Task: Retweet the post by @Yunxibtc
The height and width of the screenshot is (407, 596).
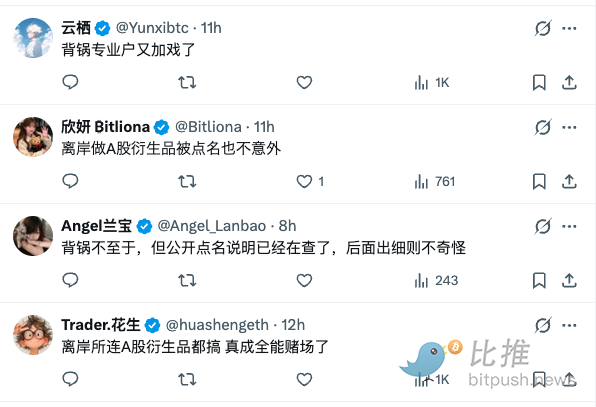Action: [x=187, y=82]
